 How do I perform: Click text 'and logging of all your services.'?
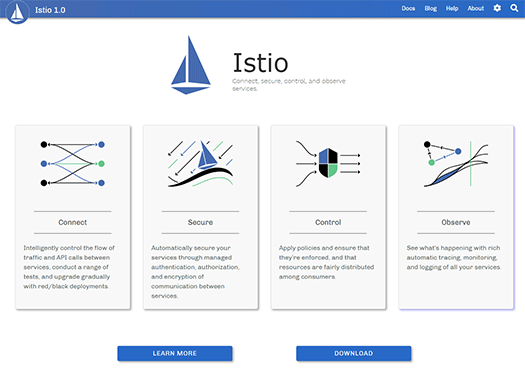click(x=454, y=267)
